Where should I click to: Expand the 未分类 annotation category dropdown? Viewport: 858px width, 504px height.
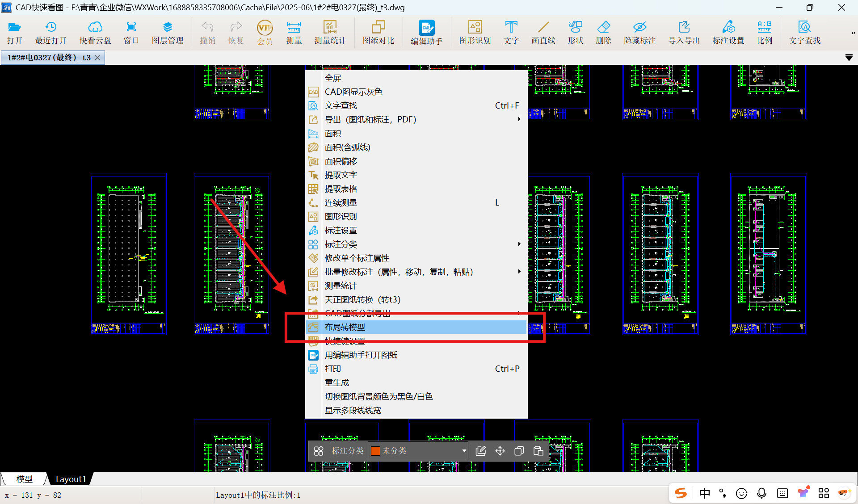(x=464, y=451)
